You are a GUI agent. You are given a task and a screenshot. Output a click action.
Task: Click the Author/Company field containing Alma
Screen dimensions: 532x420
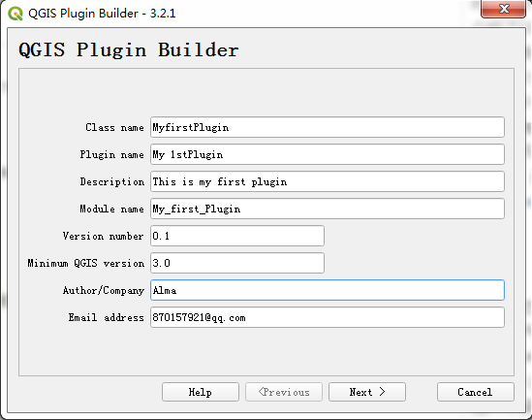(x=328, y=290)
